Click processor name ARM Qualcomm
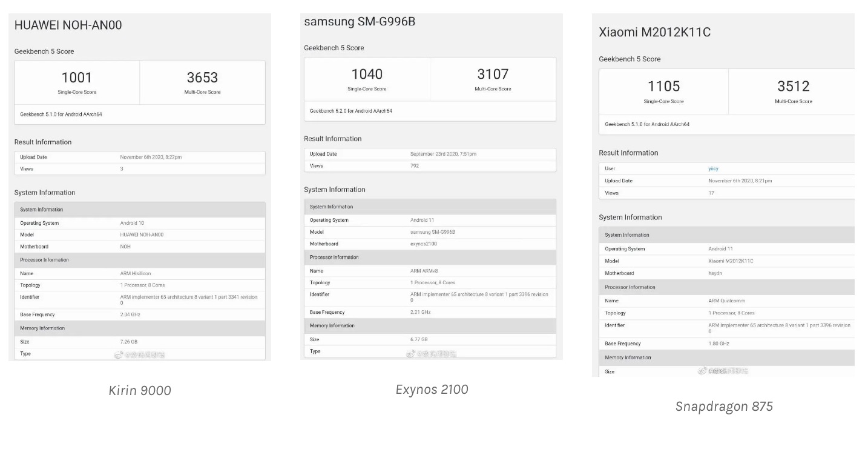This screenshot has width=868, height=452. click(x=726, y=301)
